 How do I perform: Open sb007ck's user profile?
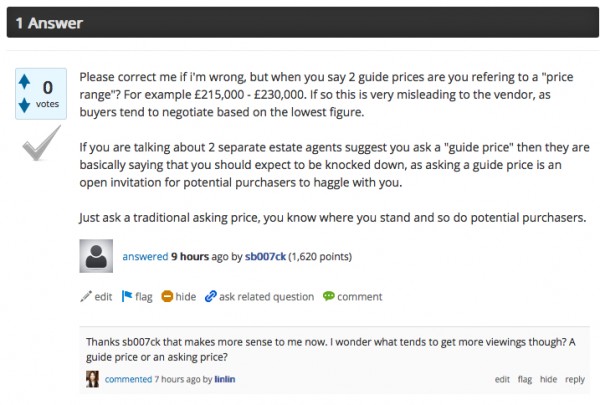[266, 257]
